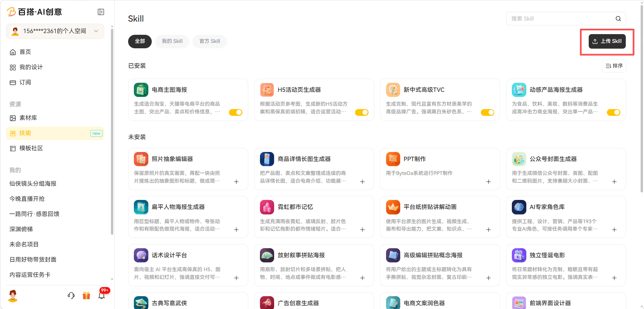Click the user avatar at sidebar bottom

click(13, 295)
